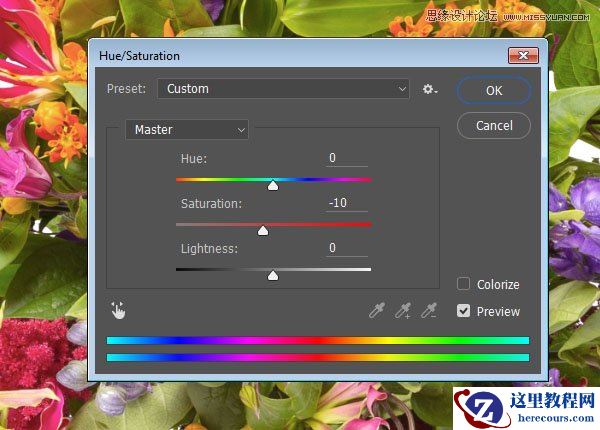Activate the on-image adjustment hand tool
Viewport: 600px width, 430px height.
pos(118,310)
